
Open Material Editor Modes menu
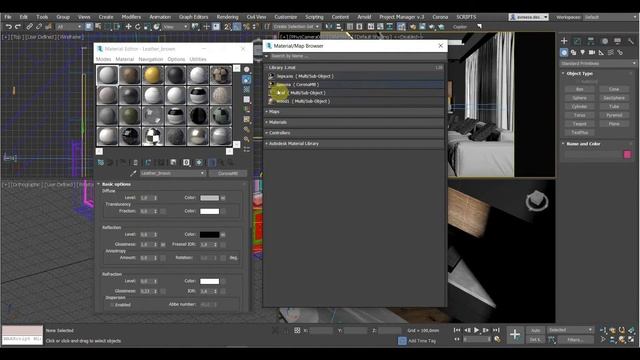[103, 59]
